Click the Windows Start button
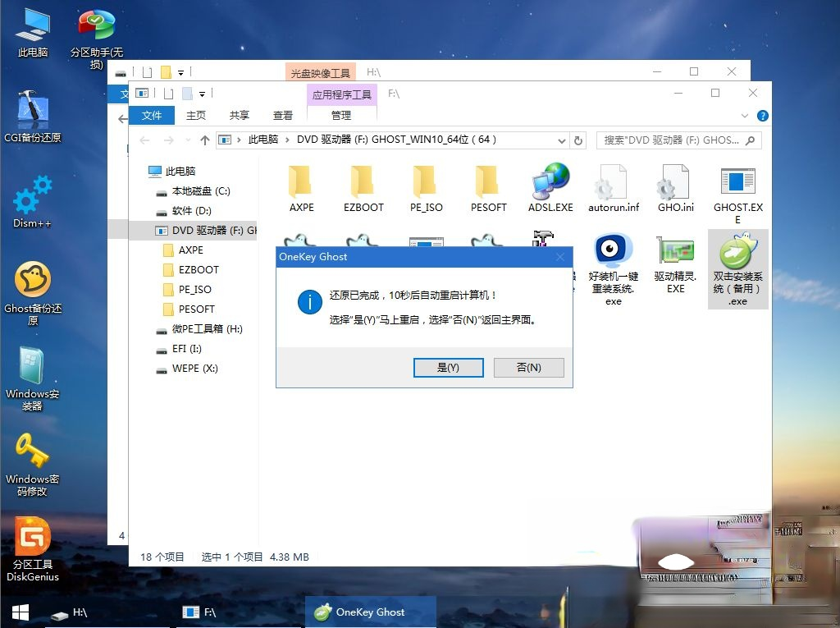Image resolution: width=840 pixels, height=628 pixels. (21, 612)
